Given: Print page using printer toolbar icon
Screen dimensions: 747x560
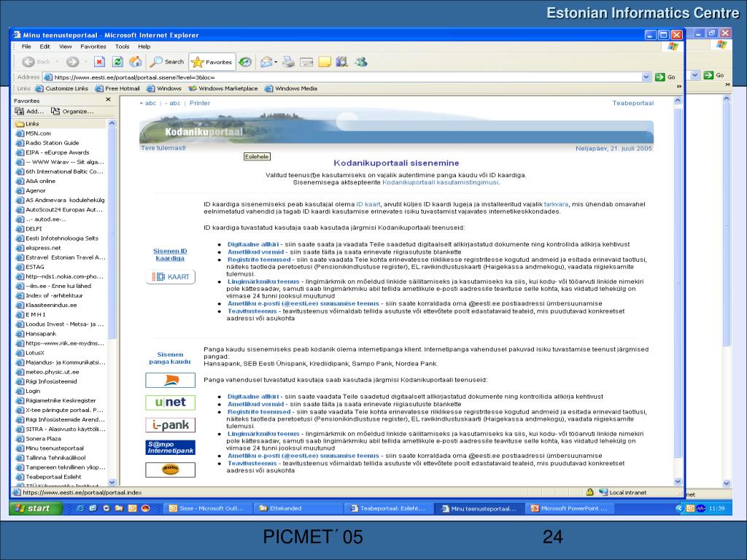Looking at the screenshot, I should (288, 62).
